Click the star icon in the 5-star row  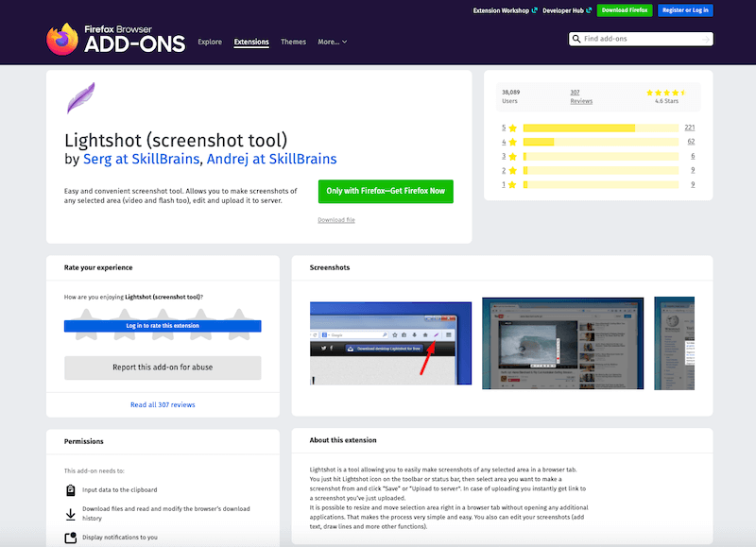512,128
